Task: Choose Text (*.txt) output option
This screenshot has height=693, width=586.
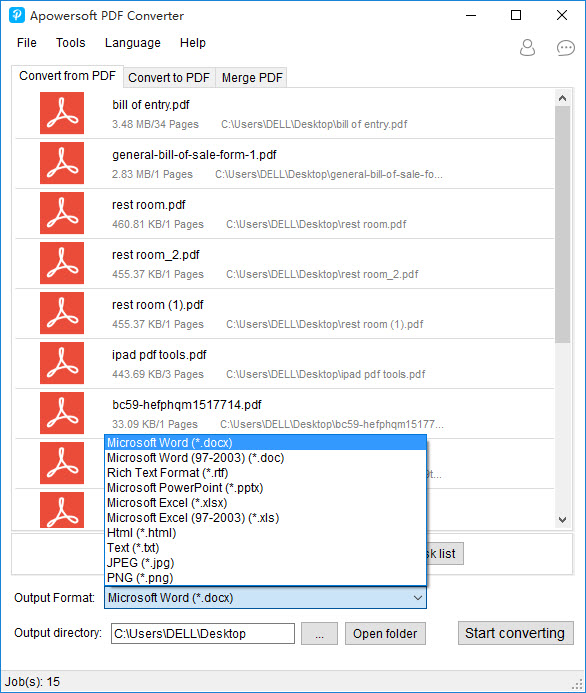Action: tap(265, 548)
